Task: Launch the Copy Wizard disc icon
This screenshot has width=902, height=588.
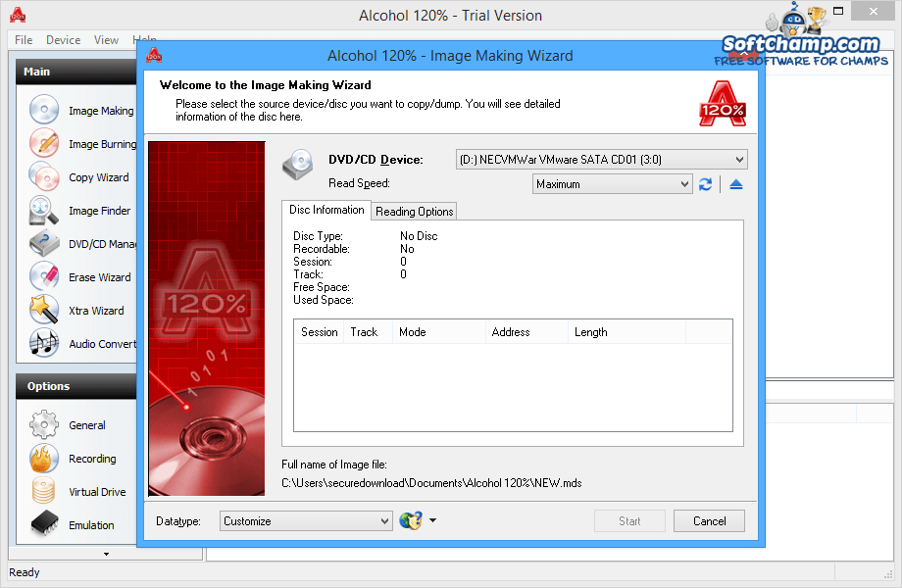Action: coord(44,175)
